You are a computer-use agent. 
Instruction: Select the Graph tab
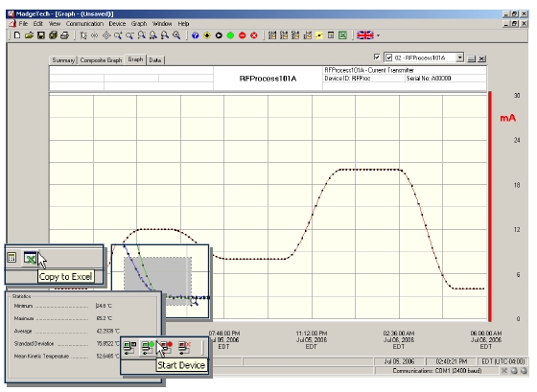coord(135,59)
